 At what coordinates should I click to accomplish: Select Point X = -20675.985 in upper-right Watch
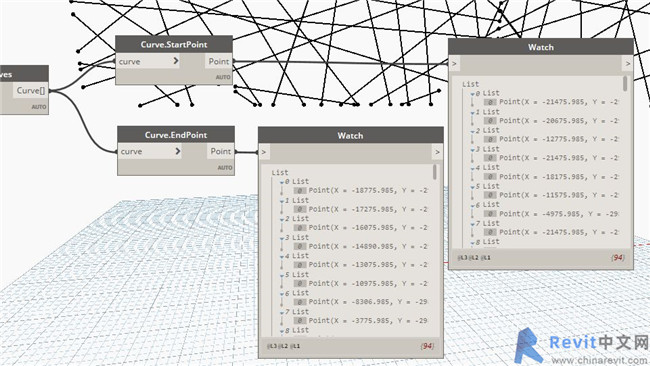point(559,121)
